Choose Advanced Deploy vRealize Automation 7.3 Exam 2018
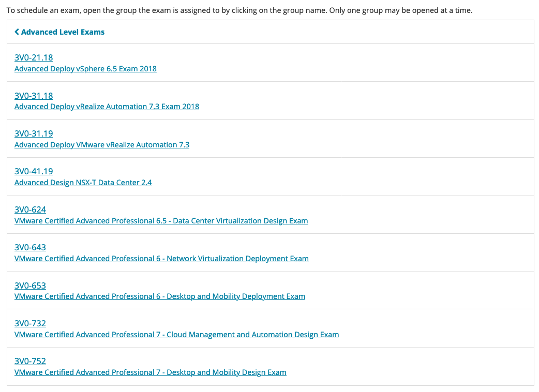Viewport: 539px width, 392px height. (x=107, y=107)
